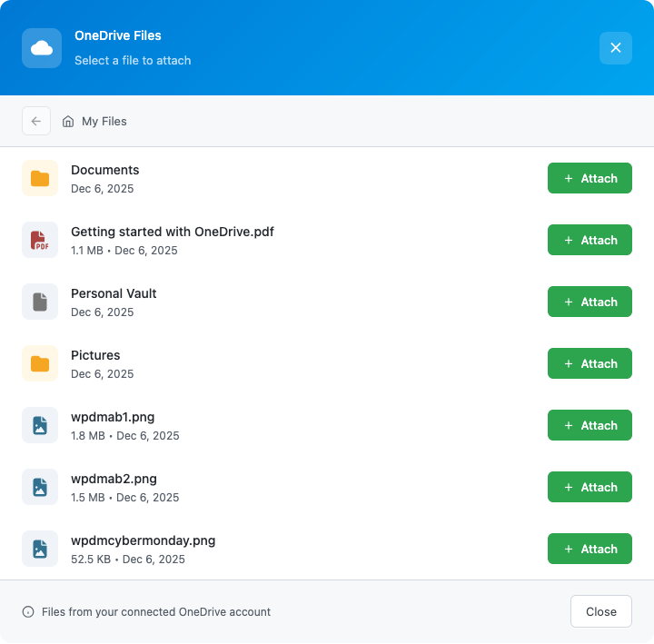
Task: Go back using the left arrow button
Action: tap(36, 121)
